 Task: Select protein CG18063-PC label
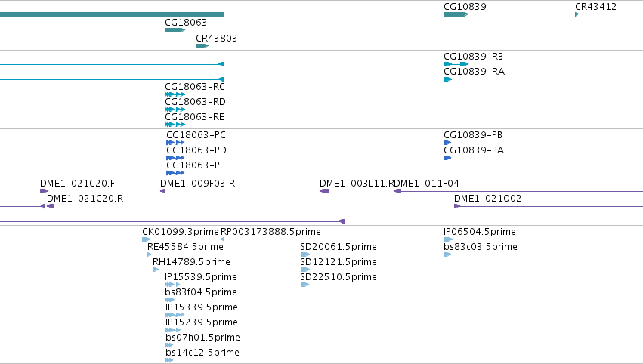[x=196, y=135]
